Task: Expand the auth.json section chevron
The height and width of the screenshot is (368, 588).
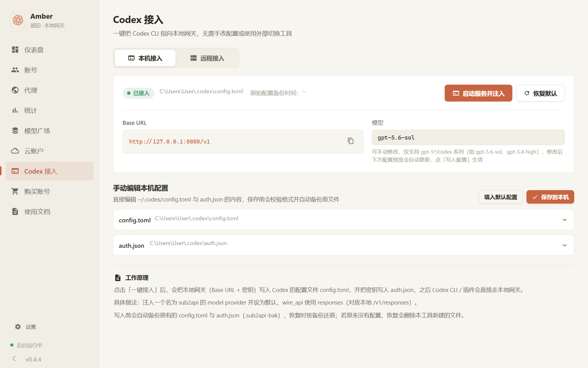Action: coord(564,245)
